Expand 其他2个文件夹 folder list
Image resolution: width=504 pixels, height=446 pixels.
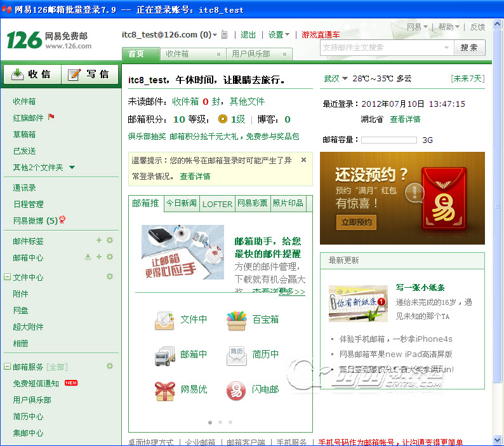[72, 167]
